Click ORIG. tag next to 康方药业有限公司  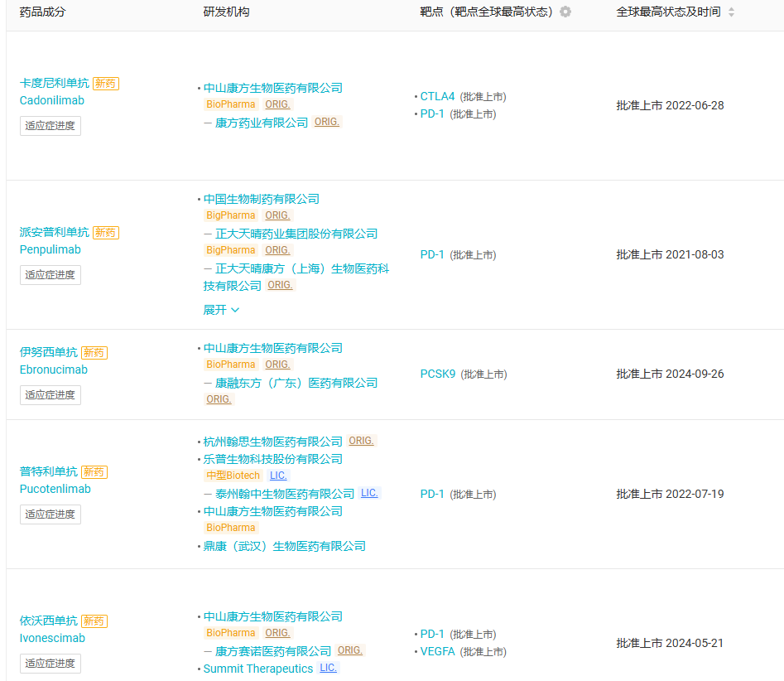[x=326, y=122]
